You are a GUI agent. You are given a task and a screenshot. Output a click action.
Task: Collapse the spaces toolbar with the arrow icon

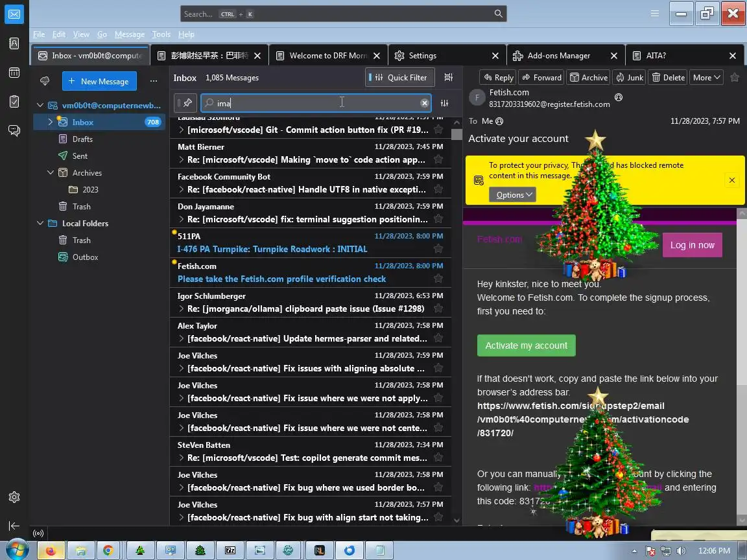(x=14, y=526)
